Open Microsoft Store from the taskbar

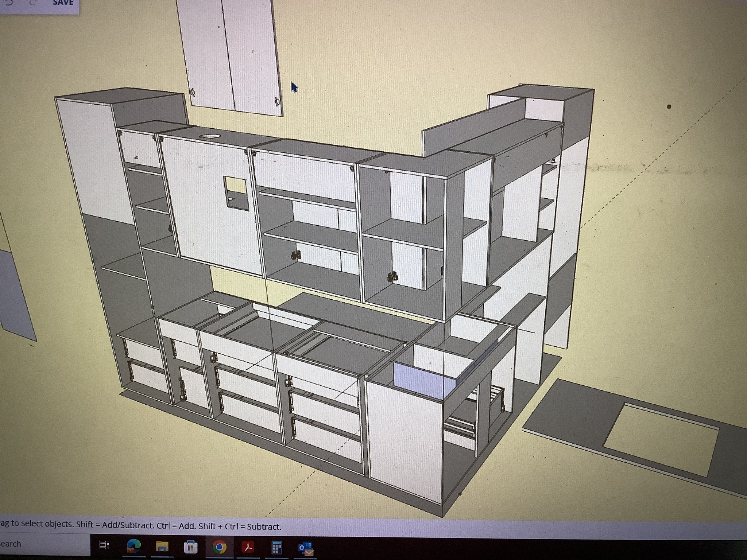(x=190, y=547)
